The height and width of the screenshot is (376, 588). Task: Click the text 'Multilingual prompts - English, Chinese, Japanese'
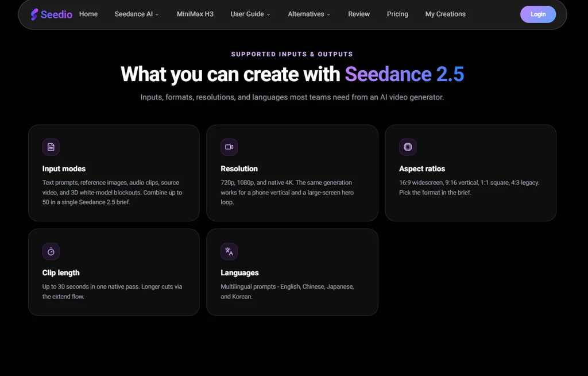tap(287, 287)
